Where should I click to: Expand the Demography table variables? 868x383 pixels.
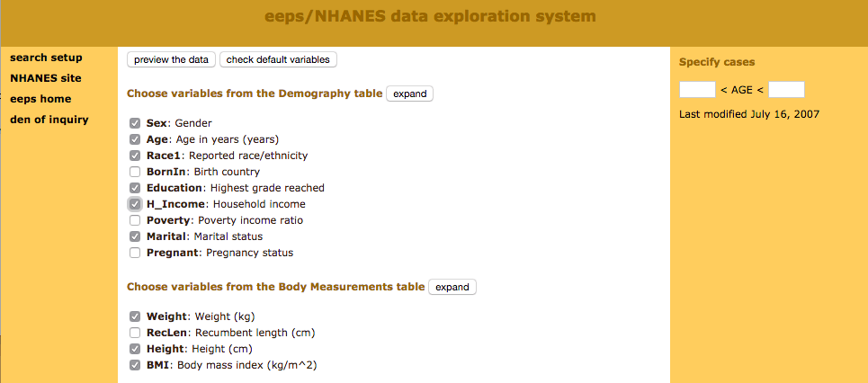pyautogui.click(x=409, y=94)
